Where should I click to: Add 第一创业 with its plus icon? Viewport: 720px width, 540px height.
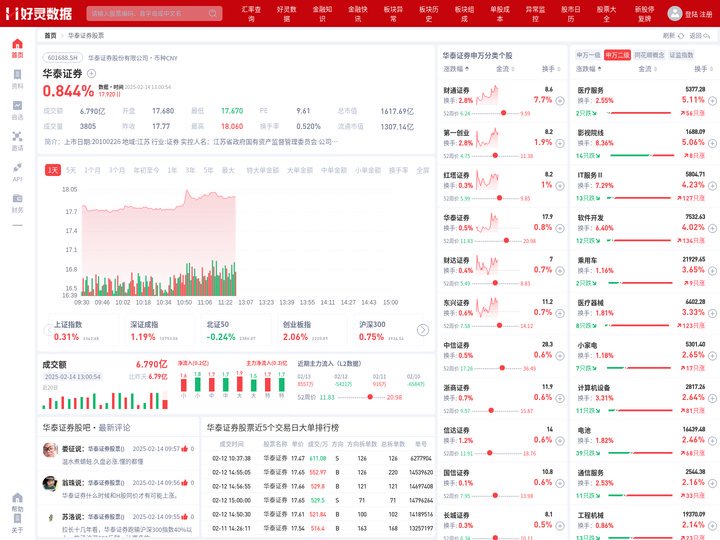tap(560, 143)
